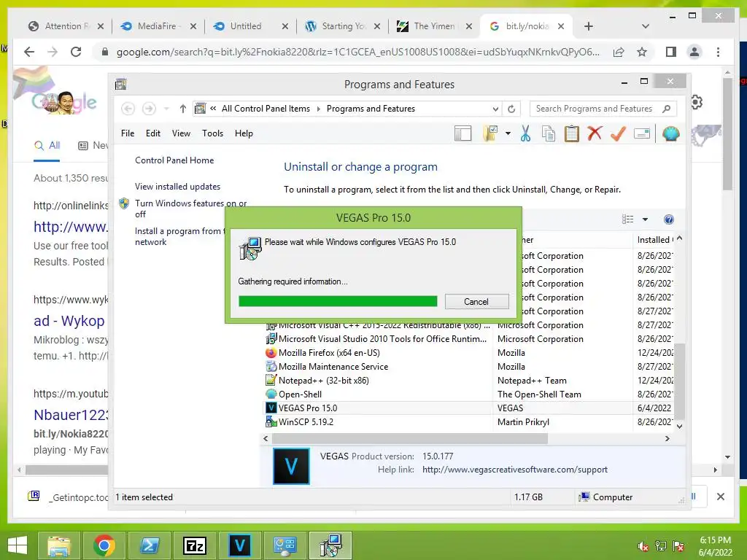
Task: Click the program list vertical scrollbar
Action: pyautogui.click(x=680, y=381)
